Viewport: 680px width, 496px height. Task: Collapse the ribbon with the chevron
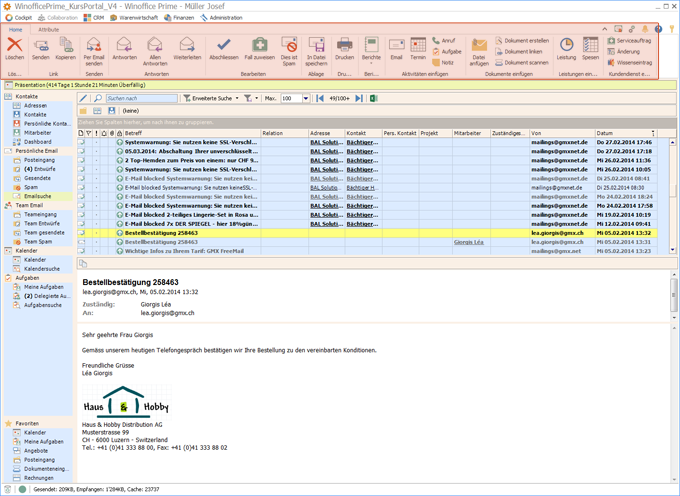(604, 29)
